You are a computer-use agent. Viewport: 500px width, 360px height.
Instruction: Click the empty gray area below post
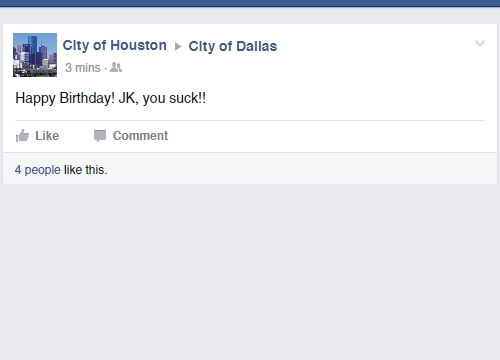point(250,272)
